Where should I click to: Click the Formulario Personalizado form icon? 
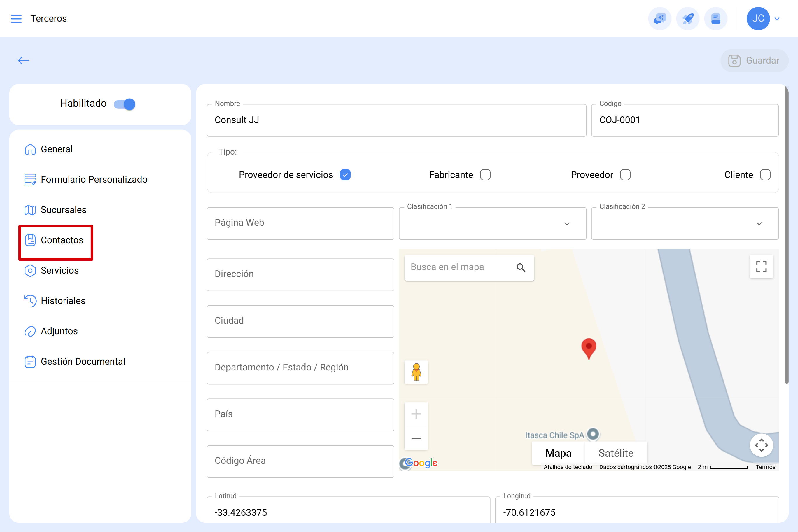click(30, 179)
